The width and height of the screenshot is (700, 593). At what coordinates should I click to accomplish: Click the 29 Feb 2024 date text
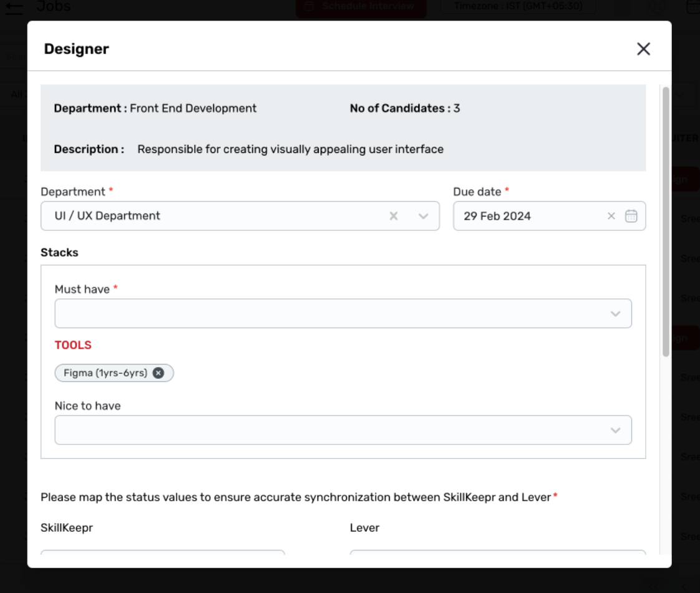497,216
